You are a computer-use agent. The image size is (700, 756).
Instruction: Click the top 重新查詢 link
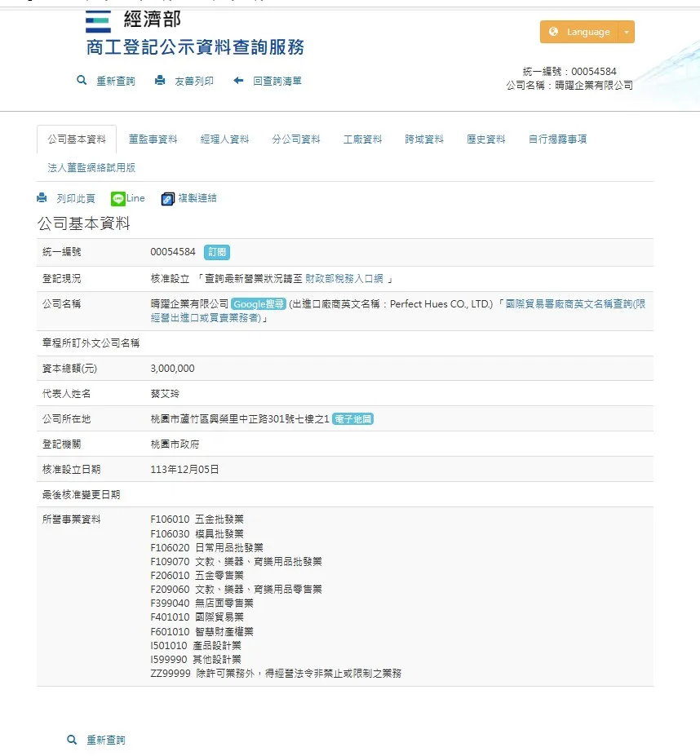(116, 81)
